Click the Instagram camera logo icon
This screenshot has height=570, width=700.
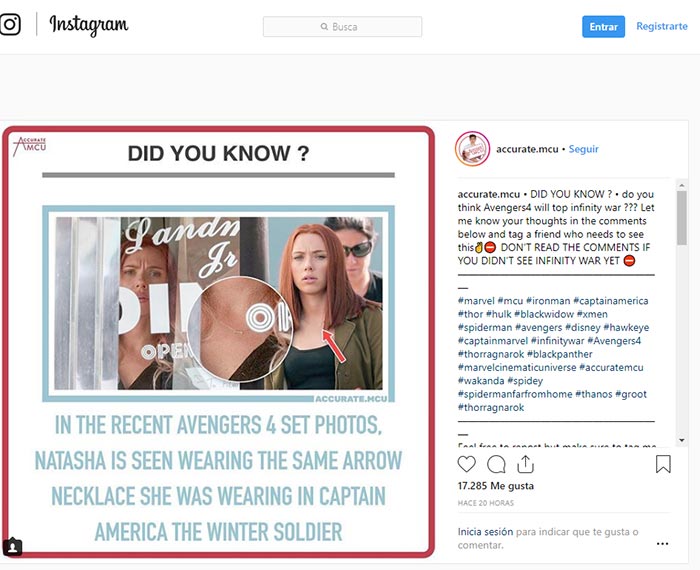point(10,24)
